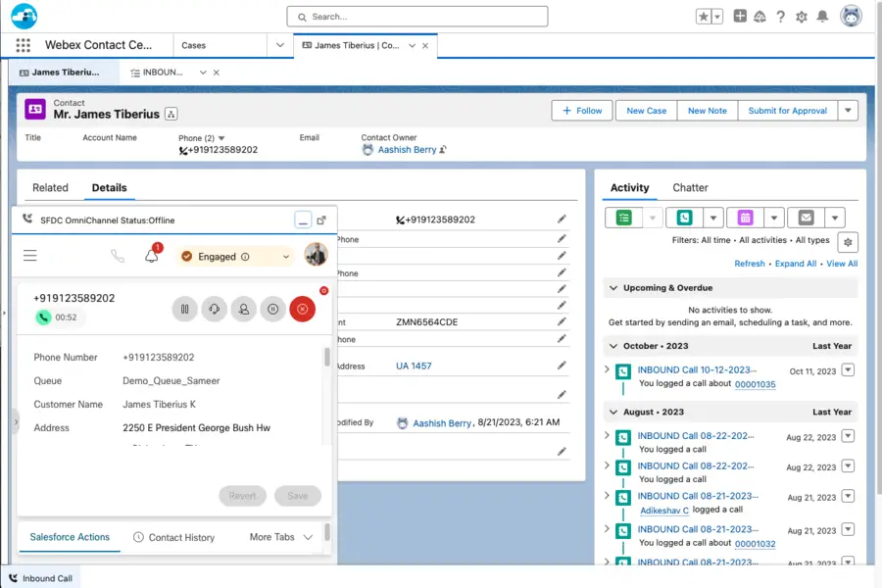Click the Favorites star icon

point(703,17)
